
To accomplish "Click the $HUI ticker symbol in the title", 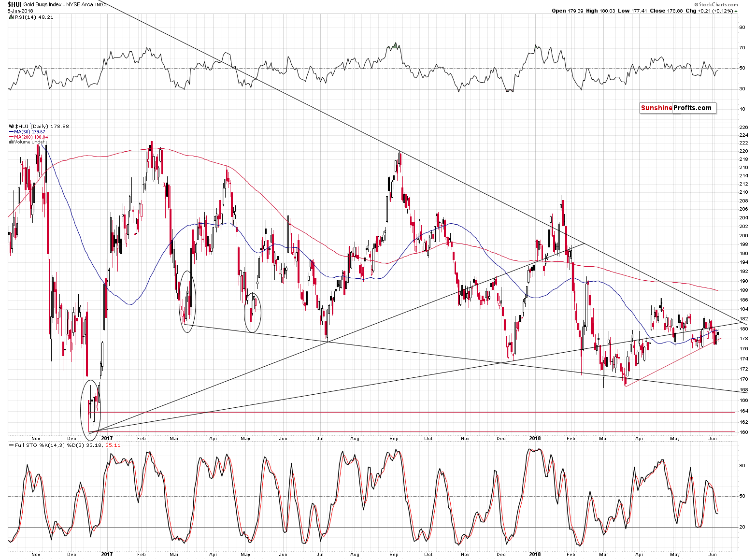I will pos(14,4).
